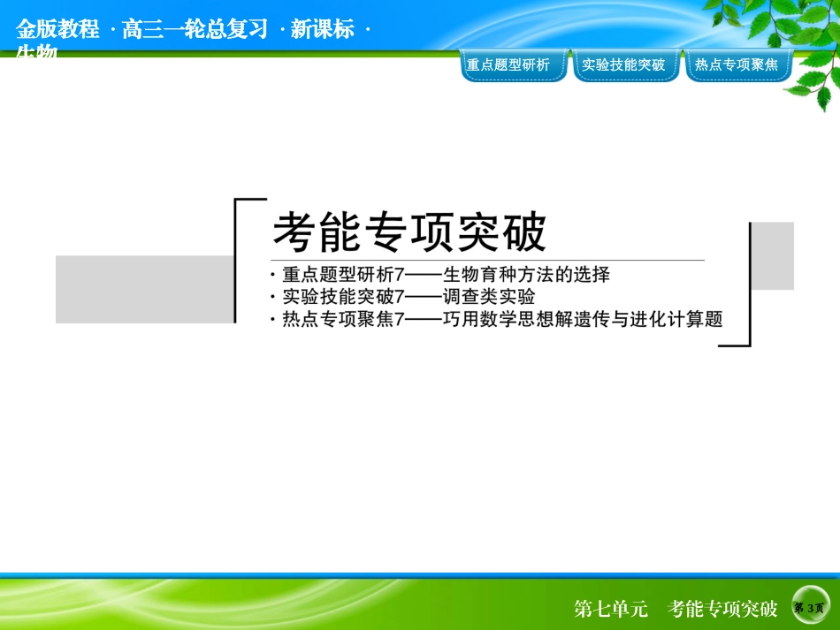Viewport: 840px width, 630px height.
Task: Click the 金版教程 header title
Action: pos(57,29)
